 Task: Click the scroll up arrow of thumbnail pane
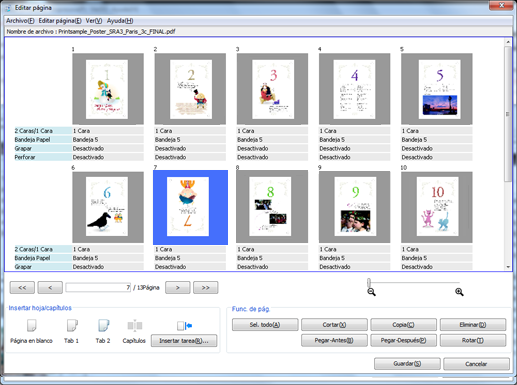pos(508,42)
